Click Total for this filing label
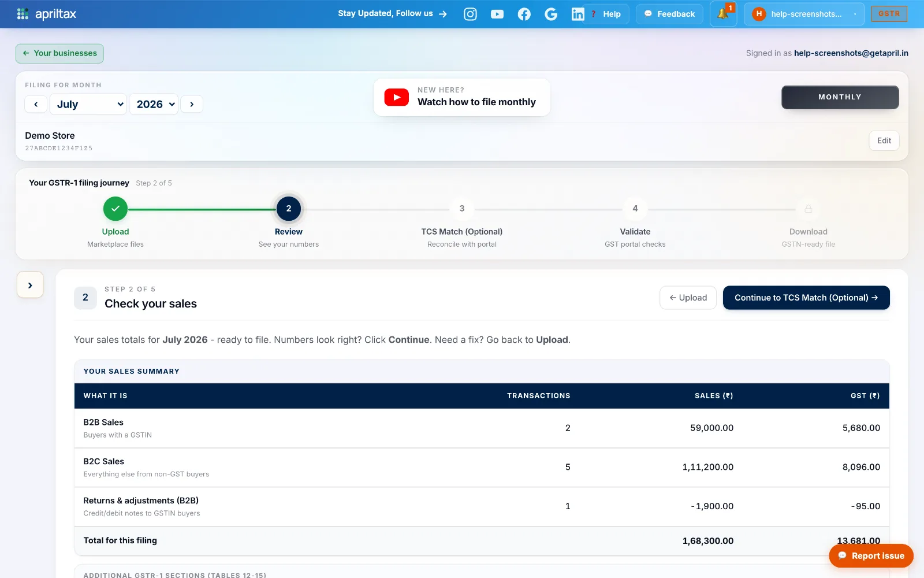Viewport: 924px width, 578px height. (x=120, y=540)
